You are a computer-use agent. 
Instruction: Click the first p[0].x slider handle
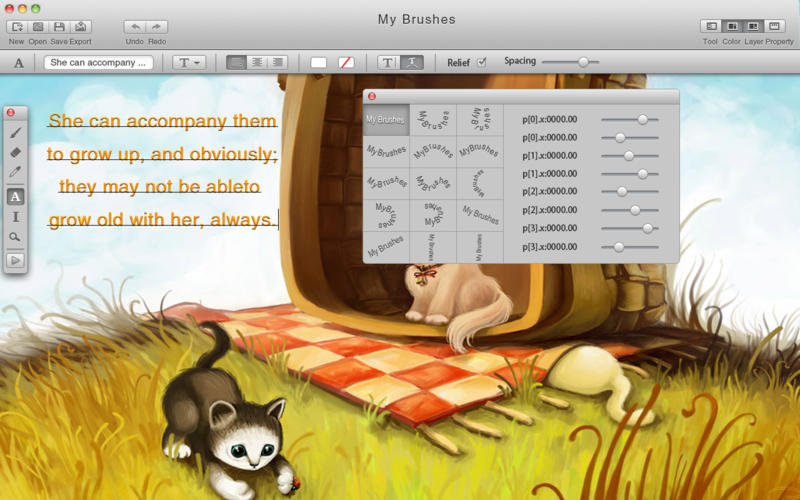(x=642, y=119)
